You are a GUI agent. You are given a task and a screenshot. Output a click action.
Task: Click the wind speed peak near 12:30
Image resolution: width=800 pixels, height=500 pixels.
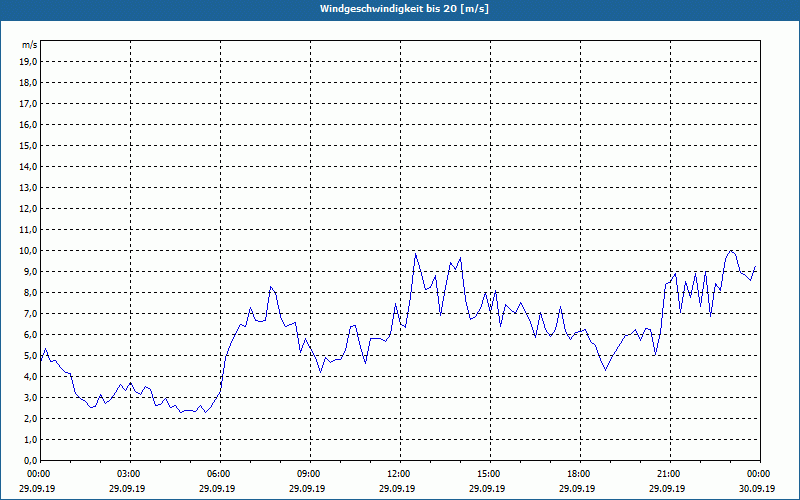point(415,254)
